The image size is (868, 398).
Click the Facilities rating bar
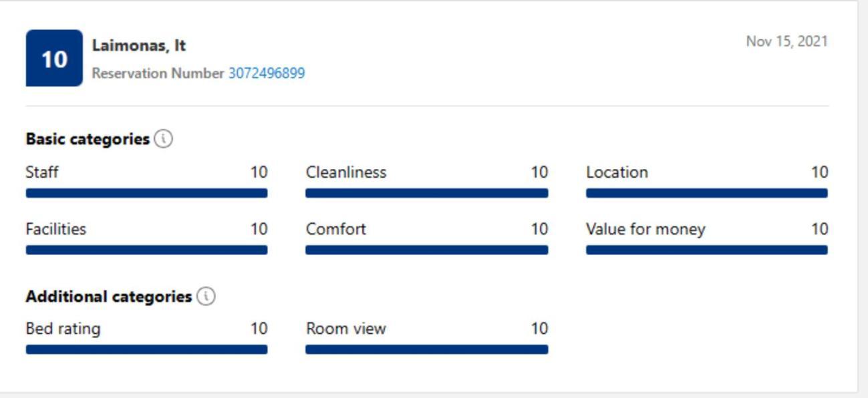[x=146, y=250]
